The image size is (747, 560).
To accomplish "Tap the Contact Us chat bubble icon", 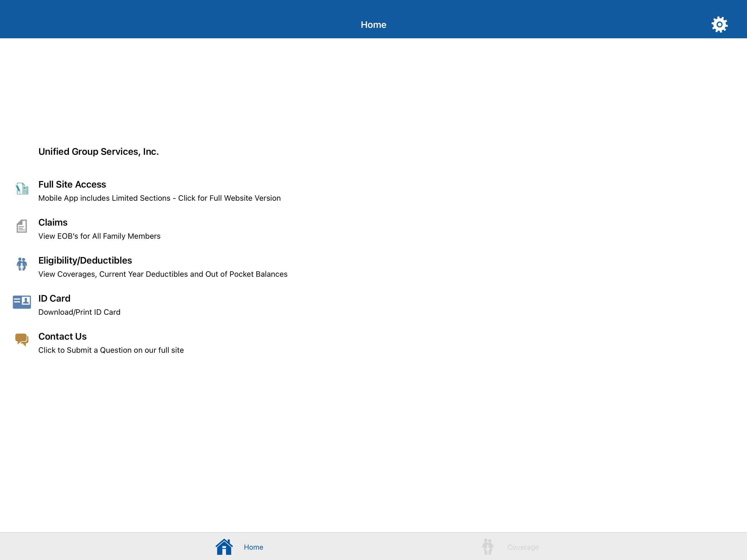I will (x=22, y=340).
